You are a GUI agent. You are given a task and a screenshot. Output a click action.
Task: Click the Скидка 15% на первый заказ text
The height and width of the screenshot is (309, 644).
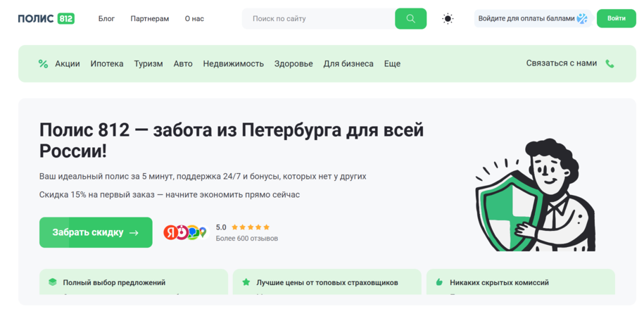click(x=170, y=195)
